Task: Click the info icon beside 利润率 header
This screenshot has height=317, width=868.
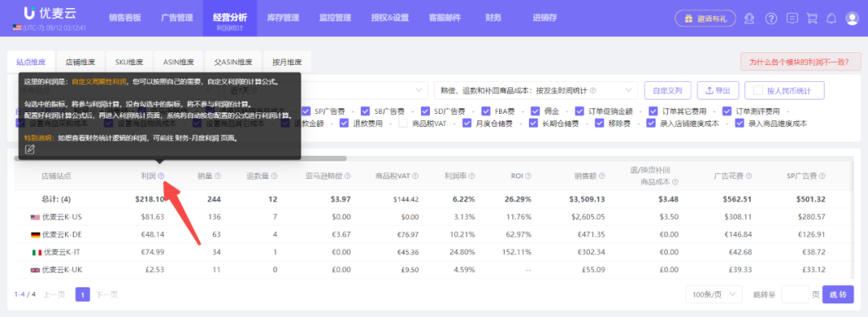Action: (x=473, y=176)
